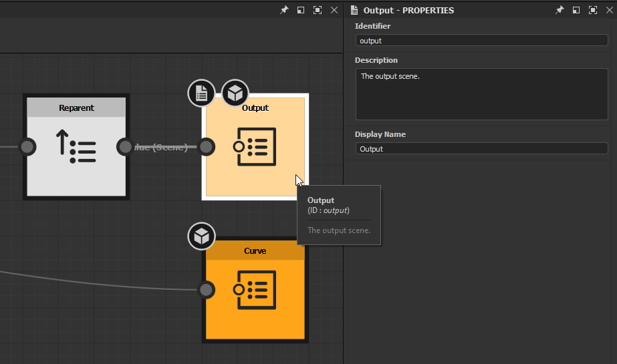Click into the Identifier field

pyautogui.click(x=481, y=41)
